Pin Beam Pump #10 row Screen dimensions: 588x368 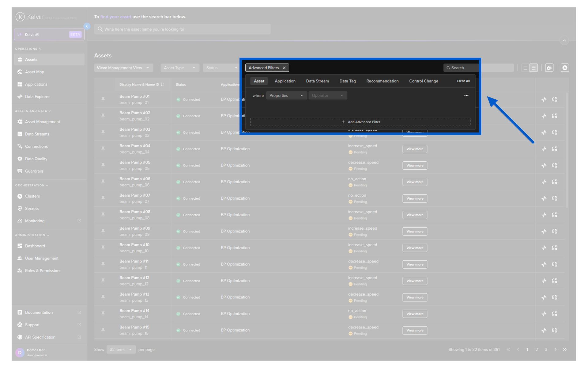click(x=103, y=248)
